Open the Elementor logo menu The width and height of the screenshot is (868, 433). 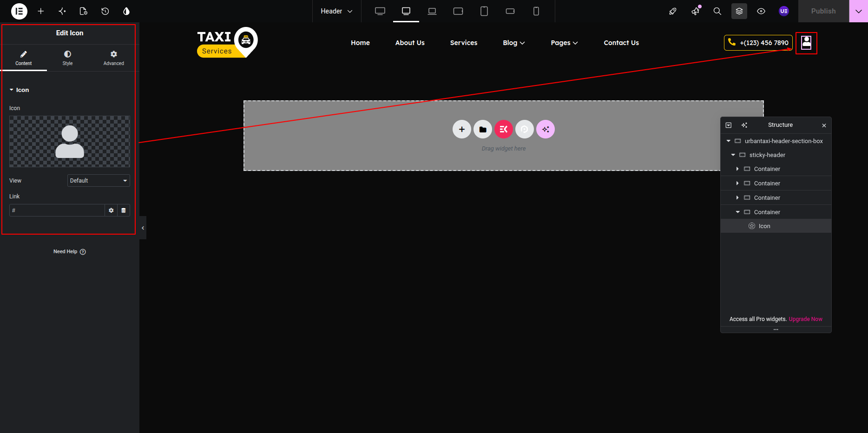pyautogui.click(x=19, y=11)
